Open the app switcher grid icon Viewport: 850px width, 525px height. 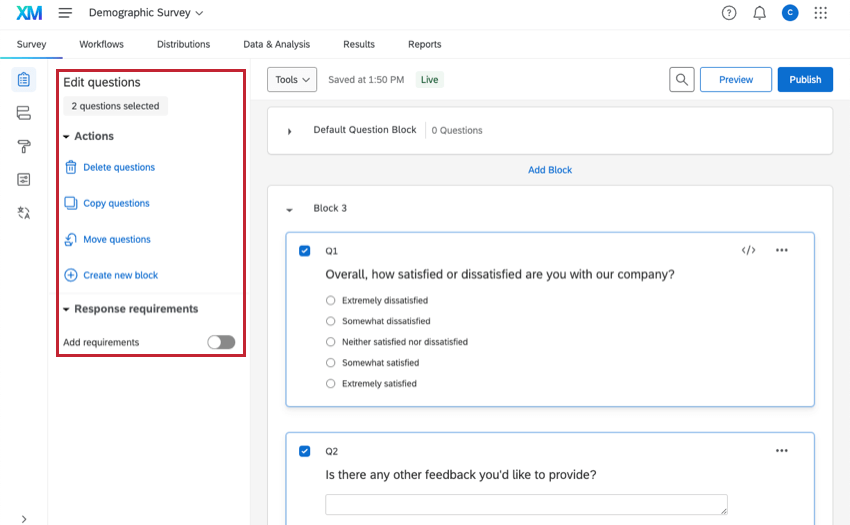[821, 13]
